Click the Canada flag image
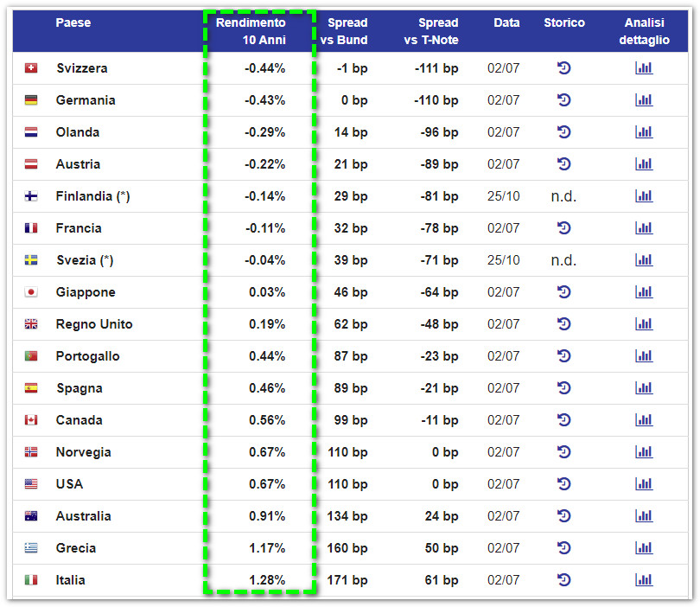The height and width of the screenshot is (607, 700). (x=31, y=420)
